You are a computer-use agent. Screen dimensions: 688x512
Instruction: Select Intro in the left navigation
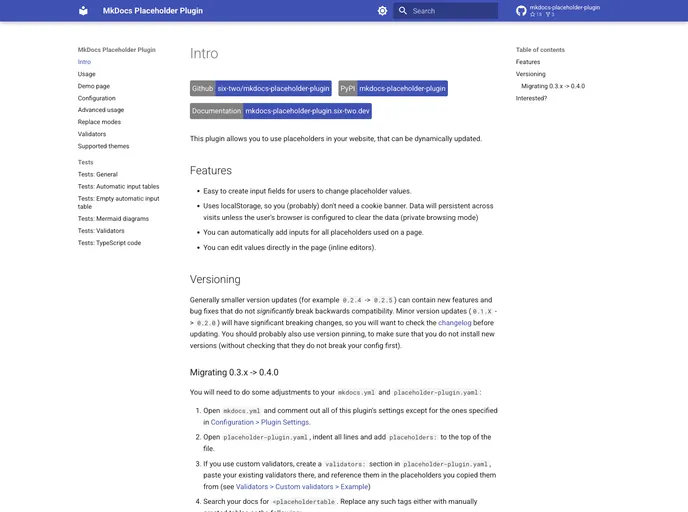(84, 62)
